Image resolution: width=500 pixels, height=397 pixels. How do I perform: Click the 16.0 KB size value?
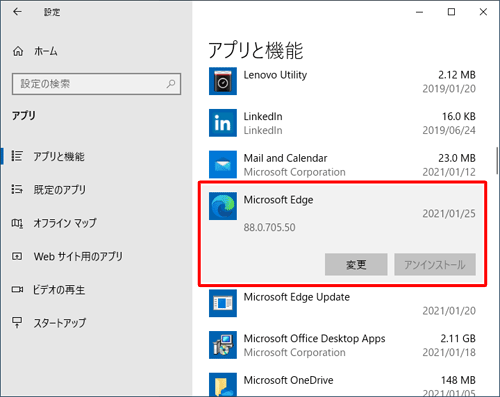[x=459, y=116]
